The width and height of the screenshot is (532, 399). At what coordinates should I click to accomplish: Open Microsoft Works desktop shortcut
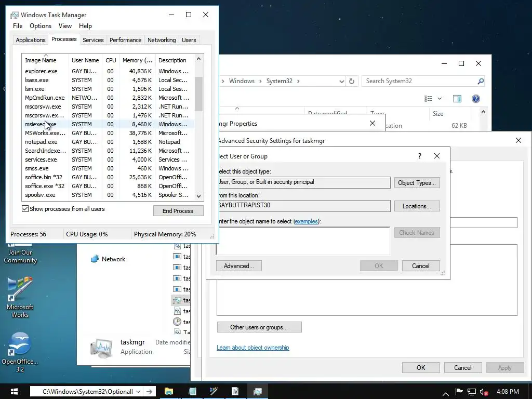tap(20, 297)
